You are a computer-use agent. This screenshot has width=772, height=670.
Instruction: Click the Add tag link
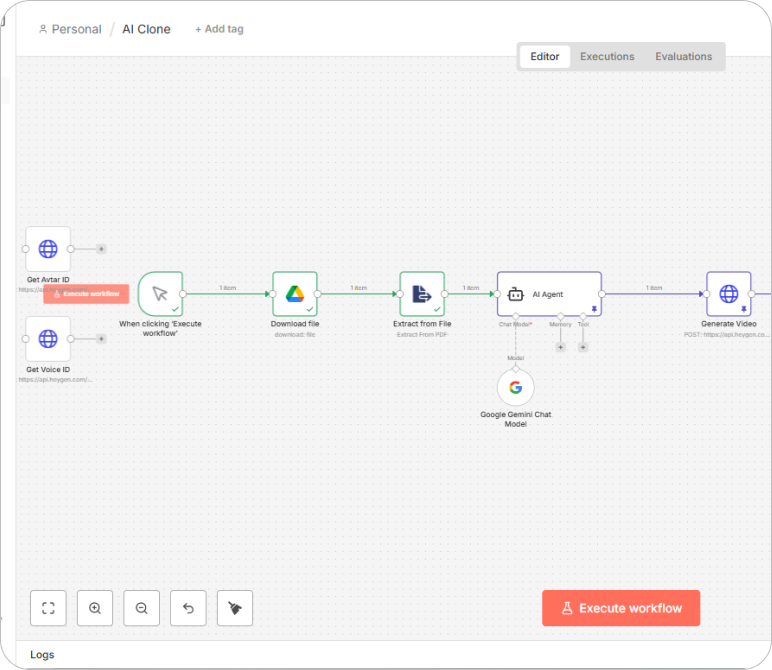point(219,29)
